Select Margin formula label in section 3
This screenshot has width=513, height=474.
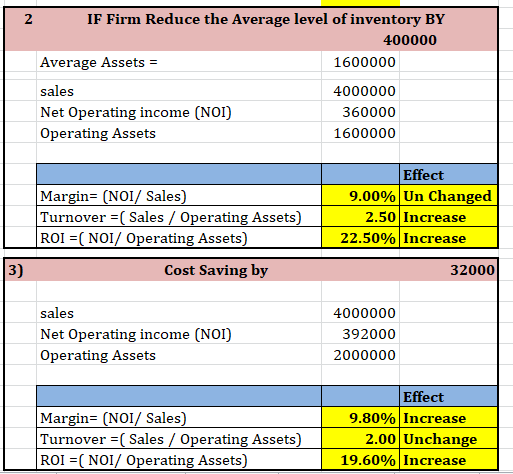pyautogui.click(x=179, y=418)
